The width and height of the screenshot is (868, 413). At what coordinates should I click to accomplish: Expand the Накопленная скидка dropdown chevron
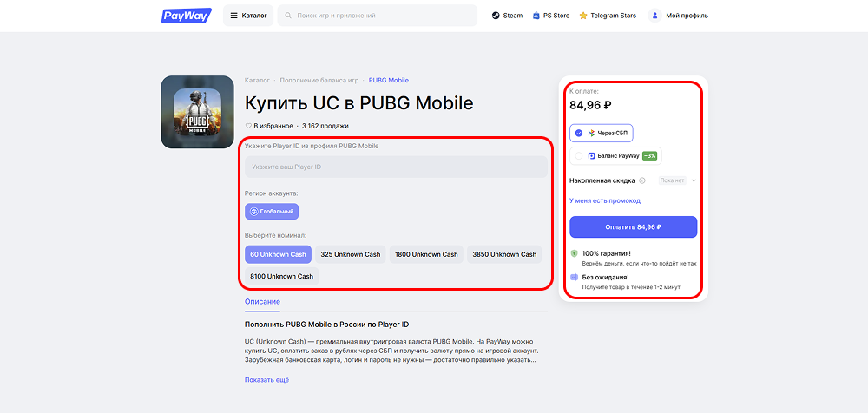click(694, 180)
